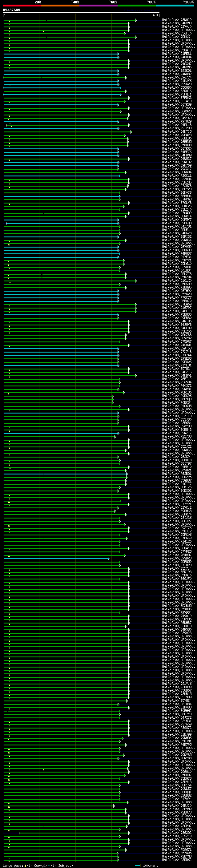Screen dimensions: 197x868
Task: Click the UniRef100_B4FFZ6 label
Action: 177,152
